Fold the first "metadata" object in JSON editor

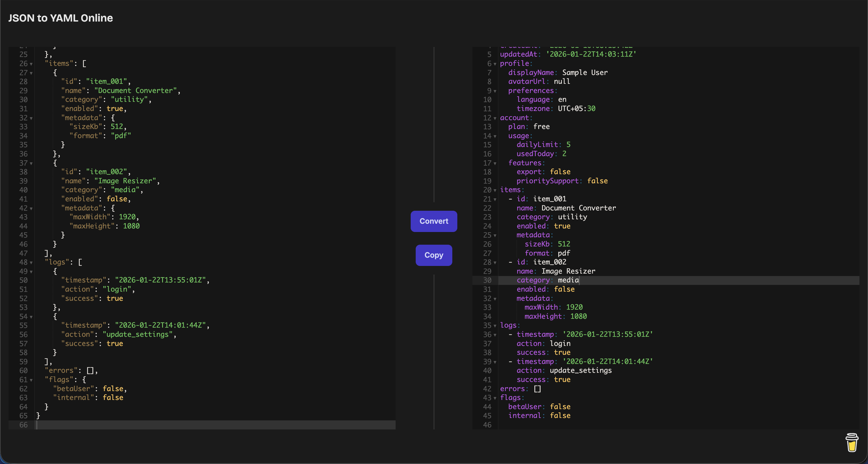(31, 118)
